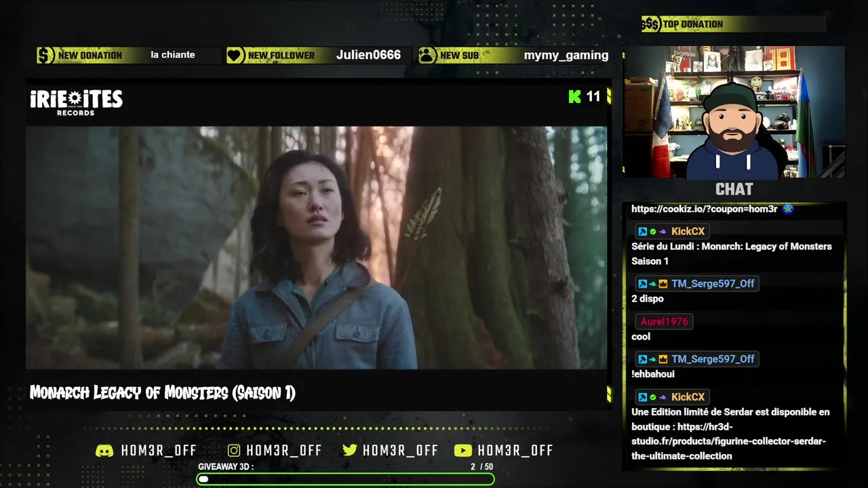The height and width of the screenshot is (488, 868).
Task: Click the moderator badge of KickCX above 'Série du Lundi'
Action: [642, 232]
